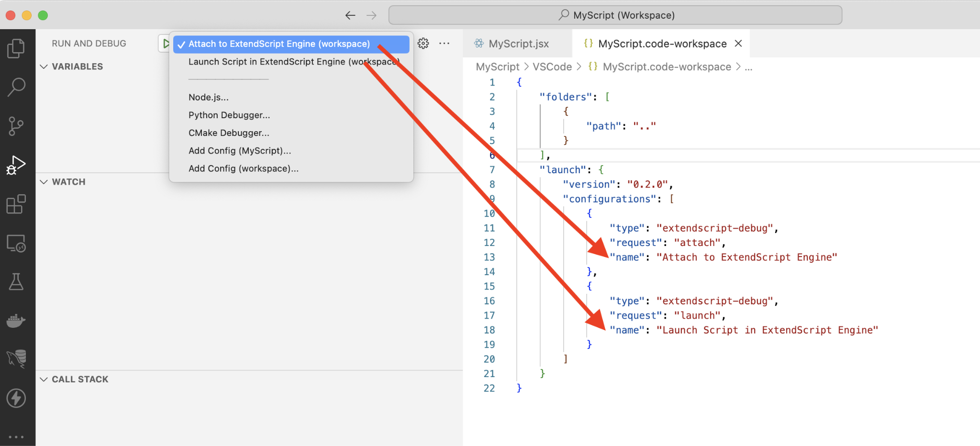This screenshot has height=446, width=980.
Task: Open the Extensions view
Action: (x=16, y=204)
